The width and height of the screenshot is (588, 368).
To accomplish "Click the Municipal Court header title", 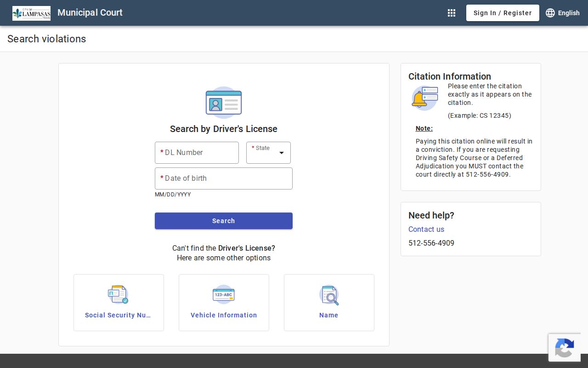I will 90,12.
